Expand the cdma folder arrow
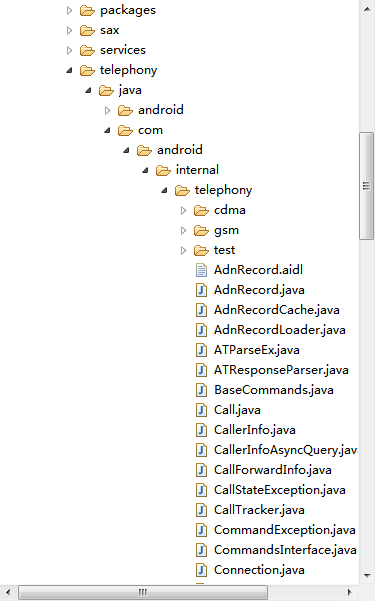The image size is (375, 601). click(183, 210)
